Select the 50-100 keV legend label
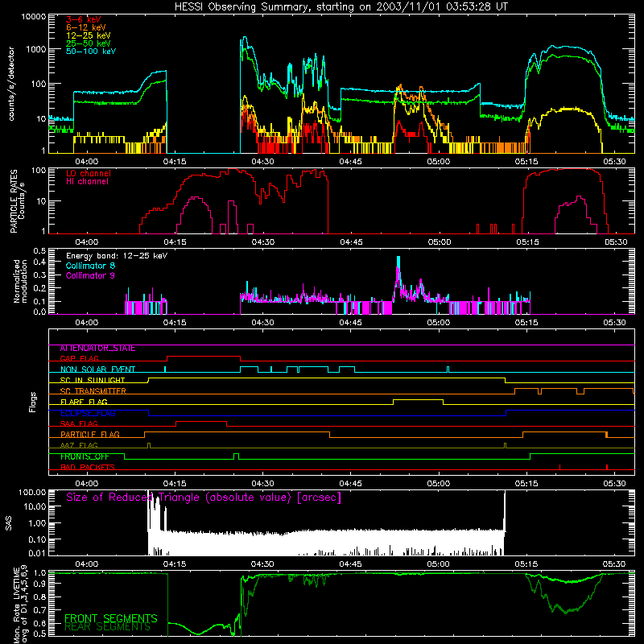The image size is (644, 644). [91, 52]
